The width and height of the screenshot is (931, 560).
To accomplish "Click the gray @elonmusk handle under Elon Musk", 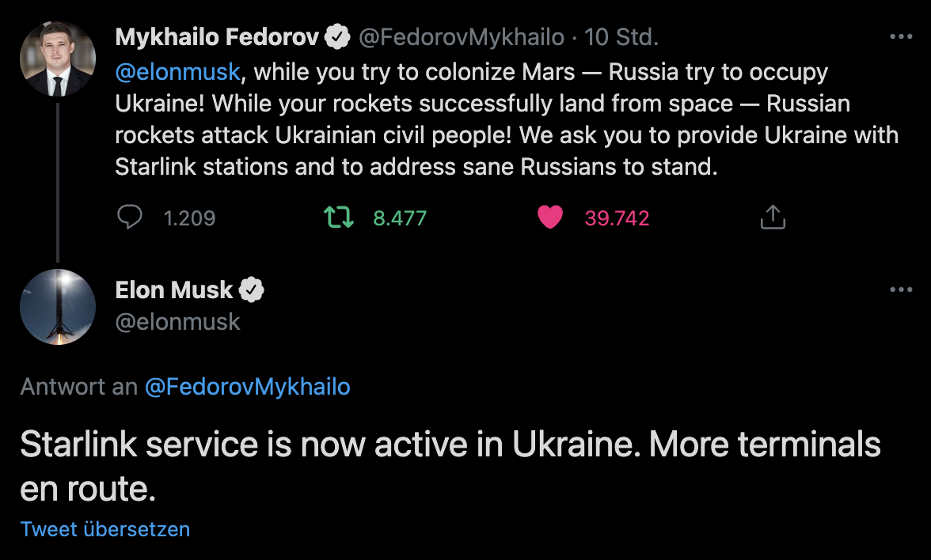I will [177, 322].
